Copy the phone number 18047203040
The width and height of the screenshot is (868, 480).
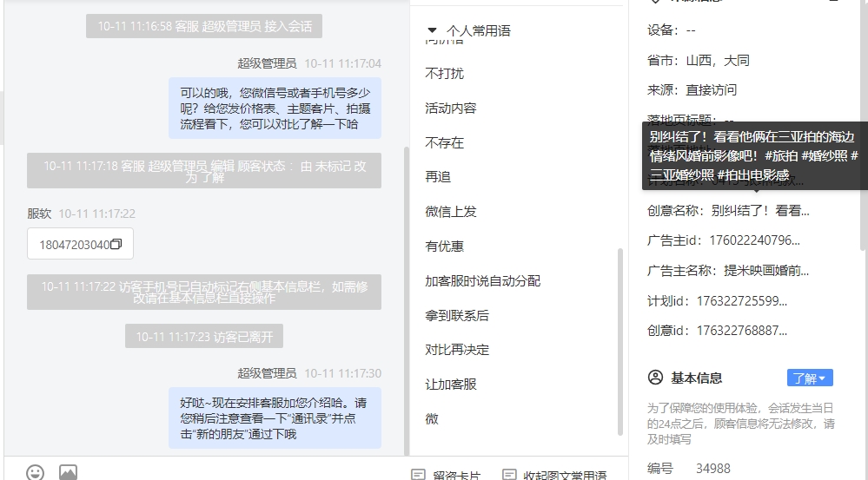point(116,244)
